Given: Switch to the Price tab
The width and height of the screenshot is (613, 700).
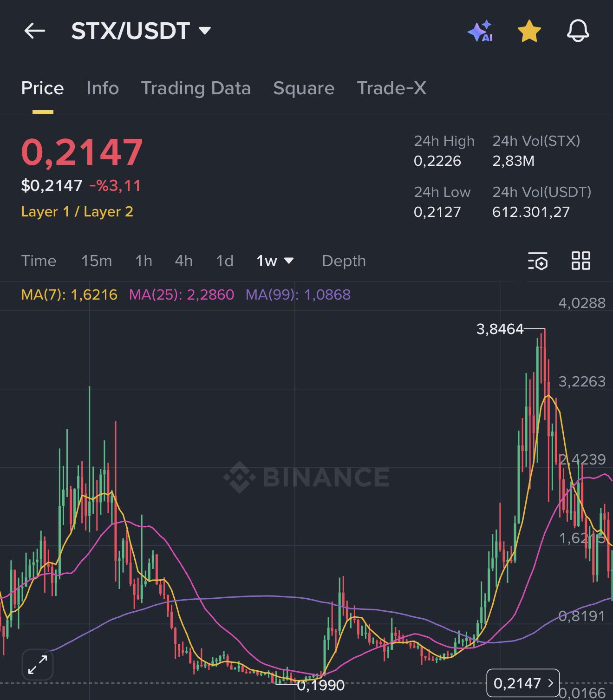Looking at the screenshot, I should tap(42, 88).
